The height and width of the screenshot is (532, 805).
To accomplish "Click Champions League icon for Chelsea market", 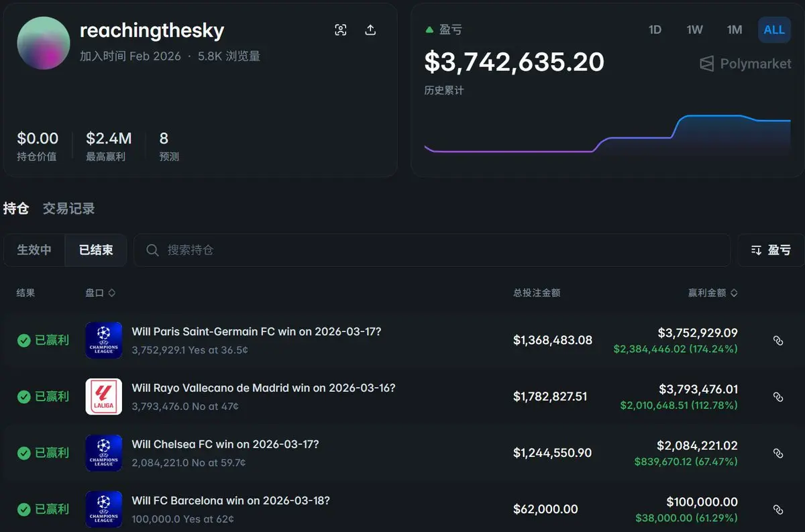I will [x=104, y=453].
